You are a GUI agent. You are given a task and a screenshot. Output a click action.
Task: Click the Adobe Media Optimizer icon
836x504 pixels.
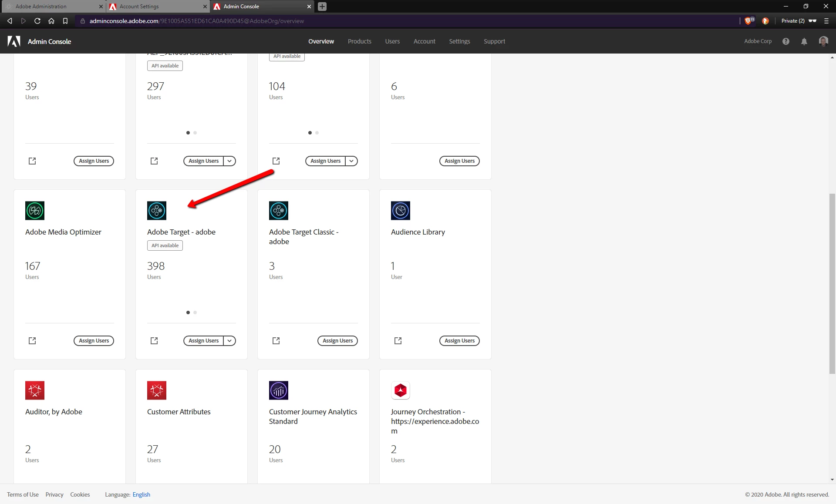[35, 211]
